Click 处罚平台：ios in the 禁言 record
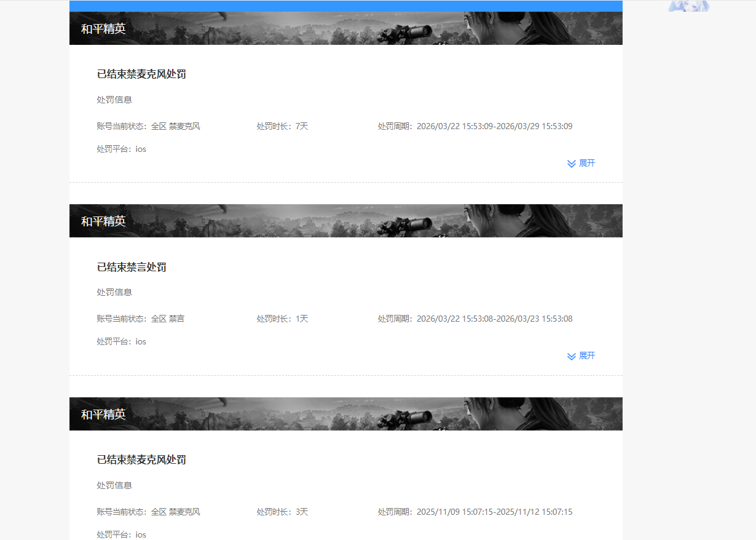 point(121,341)
